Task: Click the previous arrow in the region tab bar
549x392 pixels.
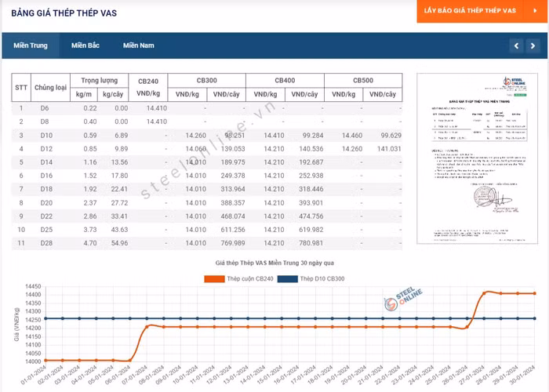Action: click(x=516, y=46)
